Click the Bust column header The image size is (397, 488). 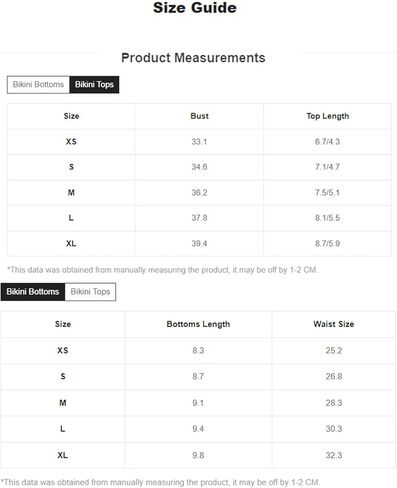pos(199,116)
